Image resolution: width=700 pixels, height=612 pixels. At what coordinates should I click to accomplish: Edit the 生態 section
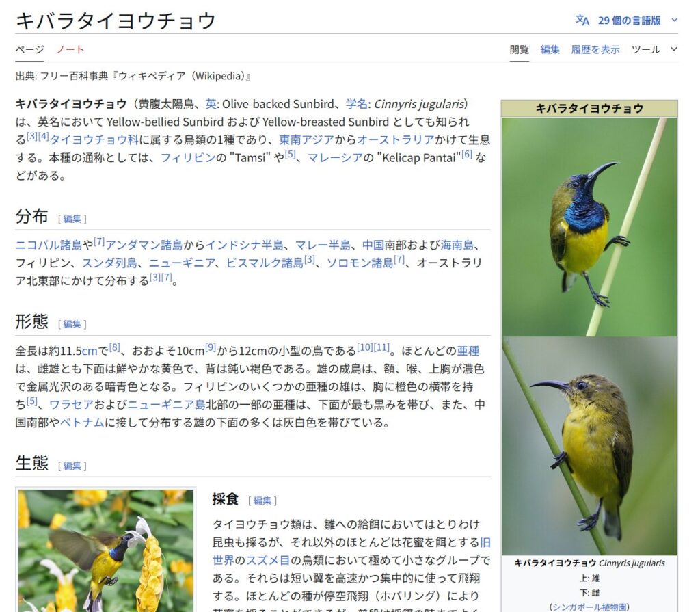(72, 466)
